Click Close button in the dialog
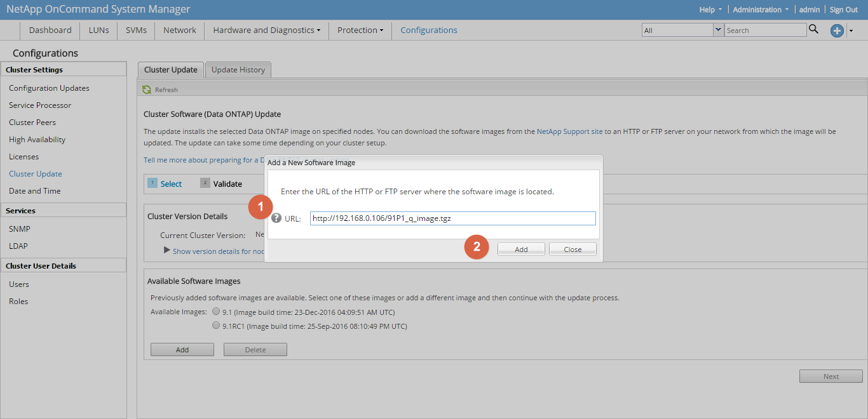Image resolution: width=868 pixels, height=419 pixels. 573,249
